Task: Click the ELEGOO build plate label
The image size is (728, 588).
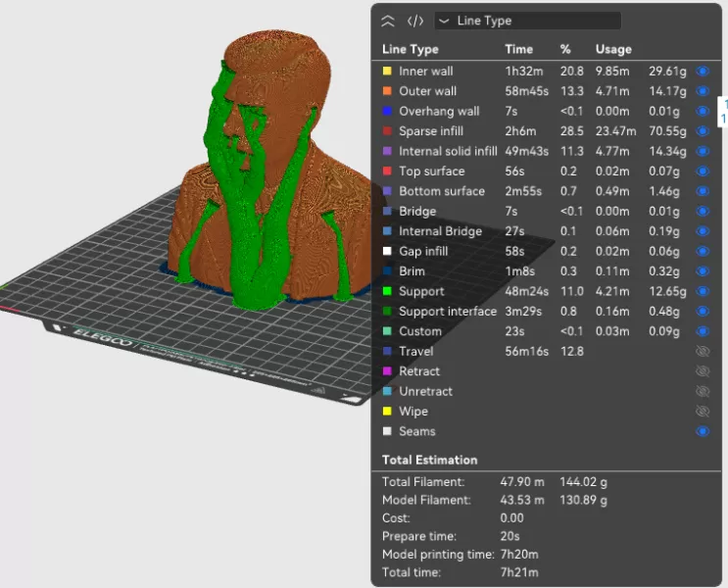Action: pyautogui.click(x=102, y=337)
